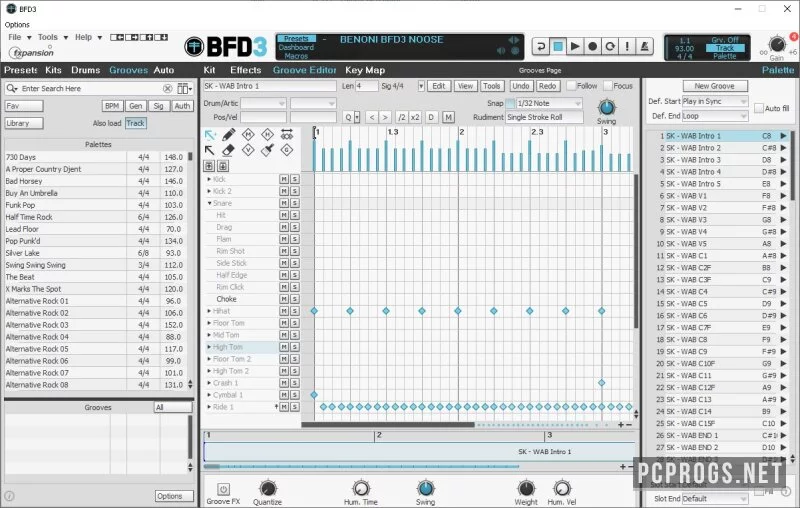
Task: Select the diamond M tool
Action: click(x=248, y=135)
